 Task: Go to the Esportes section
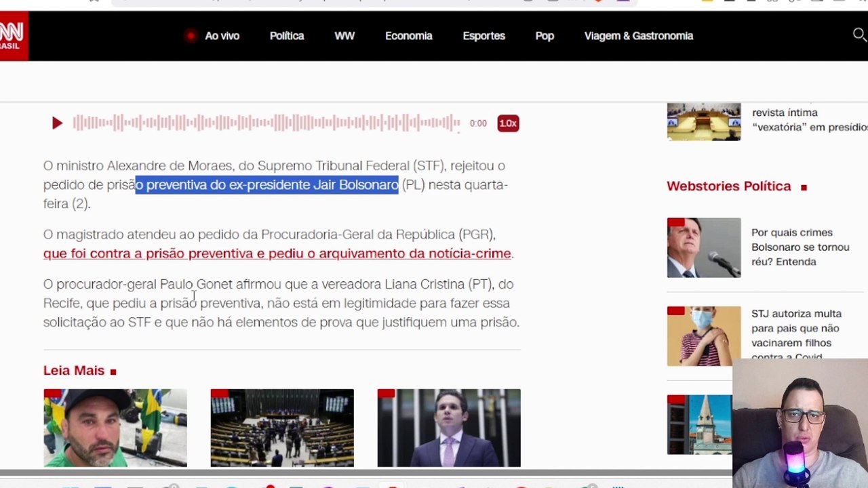click(x=484, y=36)
